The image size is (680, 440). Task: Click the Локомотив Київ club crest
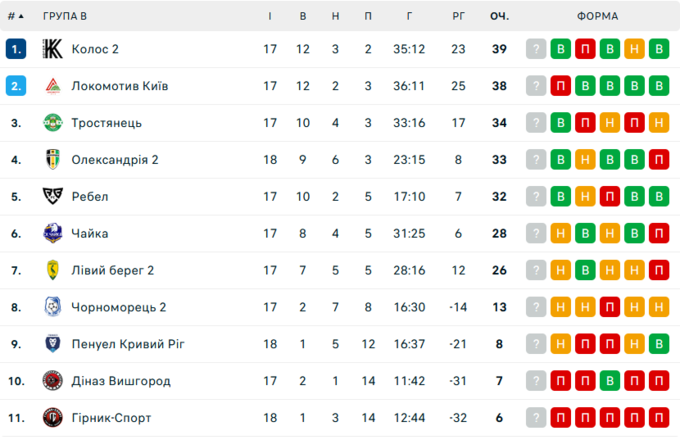pyautogui.click(x=53, y=86)
